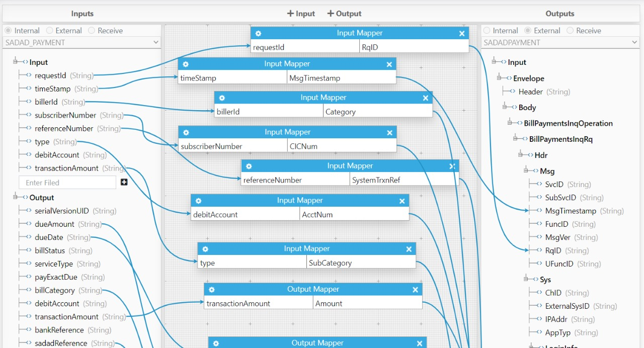Screen dimensions: 644x348
Task: Click the plus icon beside Enter Filed
Action: 124,182
